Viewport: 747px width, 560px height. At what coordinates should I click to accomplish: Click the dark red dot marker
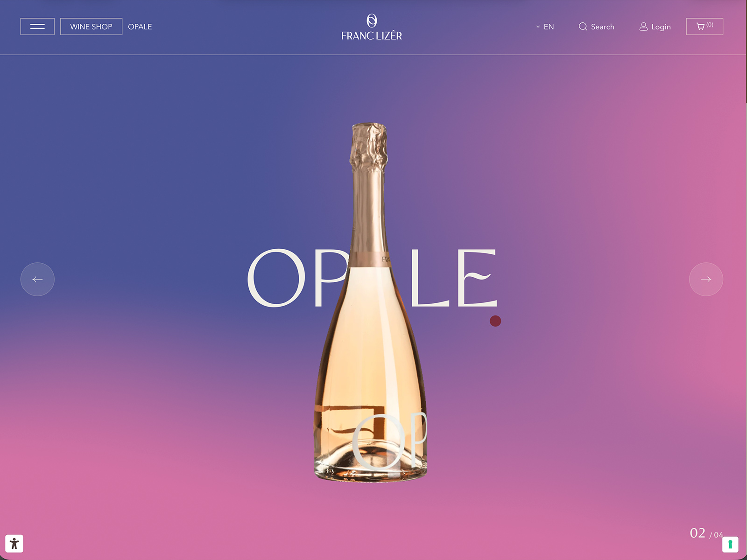495,321
